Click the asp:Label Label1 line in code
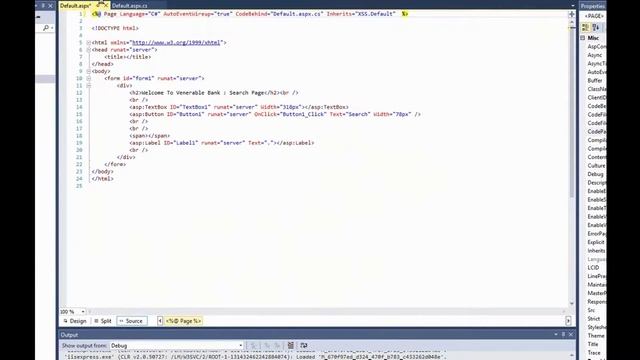This screenshot has height=360, width=640. [x=222, y=143]
